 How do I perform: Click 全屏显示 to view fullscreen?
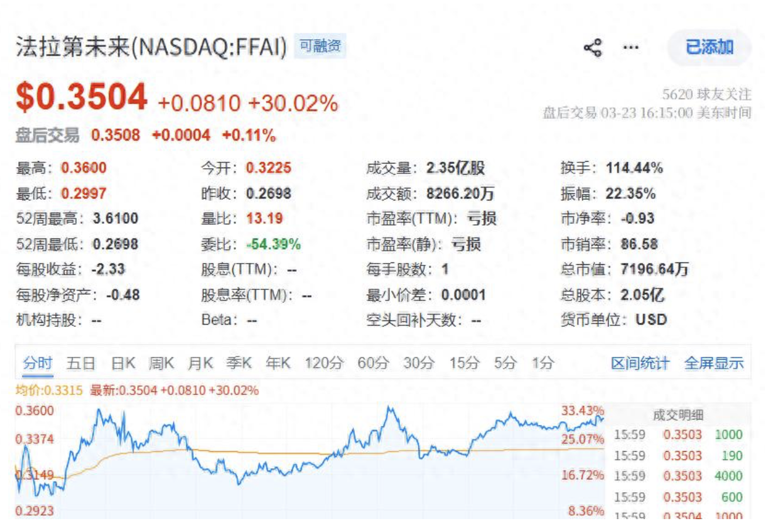coord(714,363)
